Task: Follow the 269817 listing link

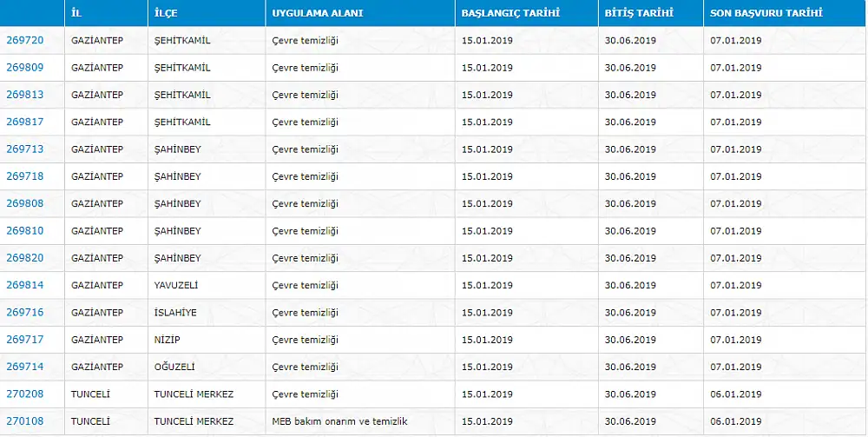Action: click(x=25, y=122)
